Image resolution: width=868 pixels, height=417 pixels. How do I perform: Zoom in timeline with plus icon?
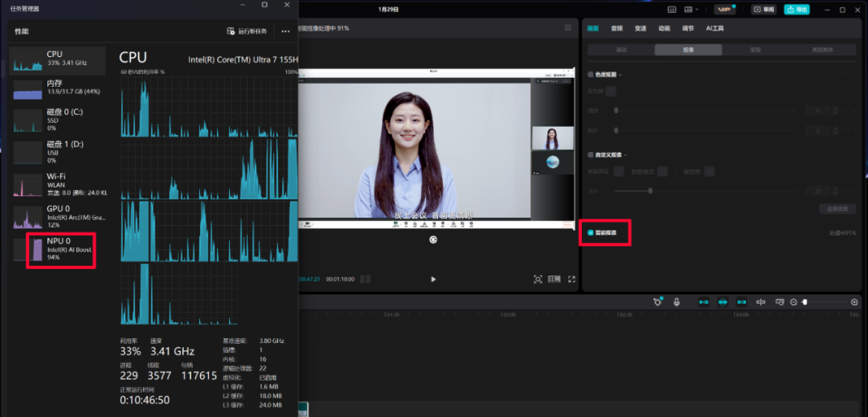(854, 302)
